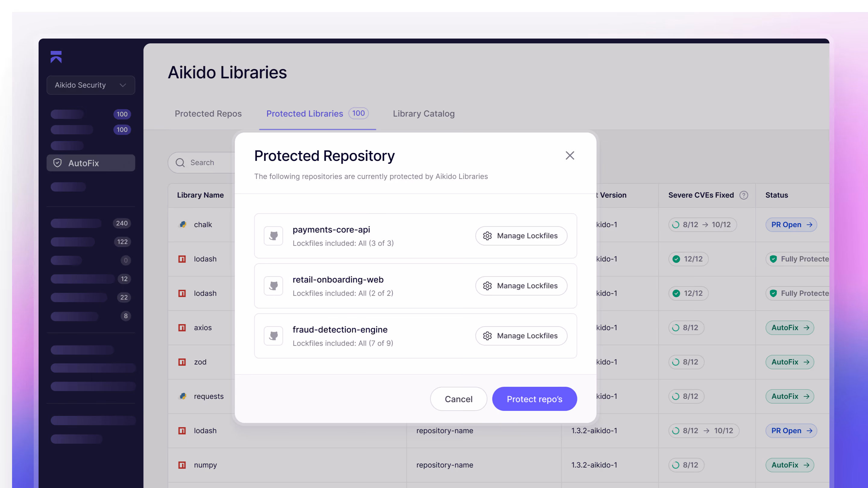Open sidebar item with 122 count
Screen dimensions: 868x488
(x=91, y=242)
